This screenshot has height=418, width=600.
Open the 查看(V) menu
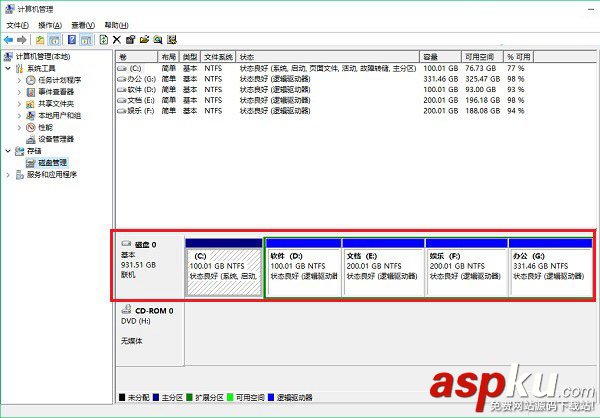click(83, 25)
